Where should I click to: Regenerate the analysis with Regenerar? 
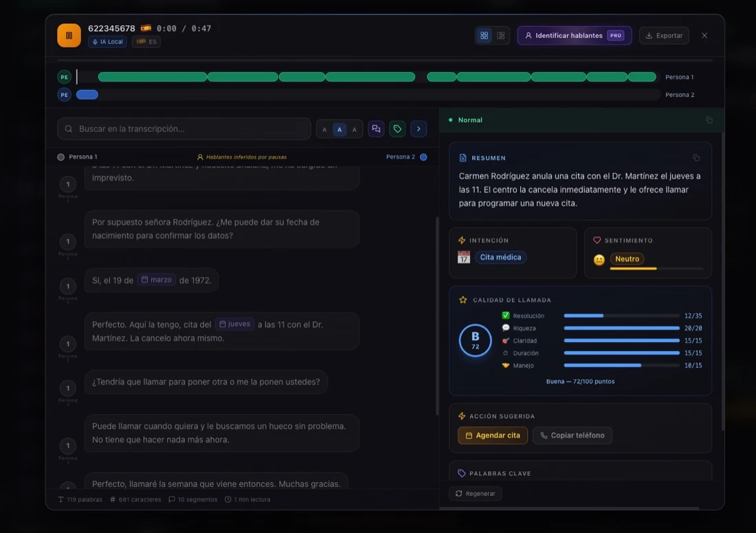pyautogui.click(x=476, y=493)
